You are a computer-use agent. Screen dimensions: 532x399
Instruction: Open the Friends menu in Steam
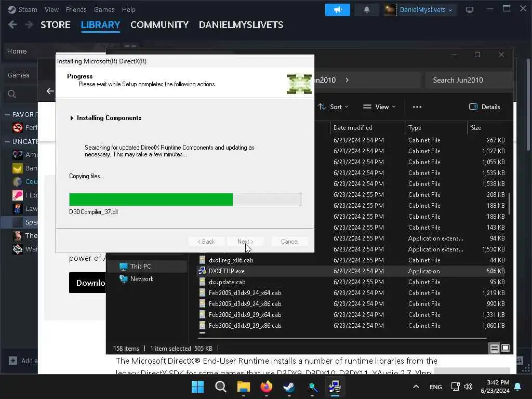coord(76,9)
